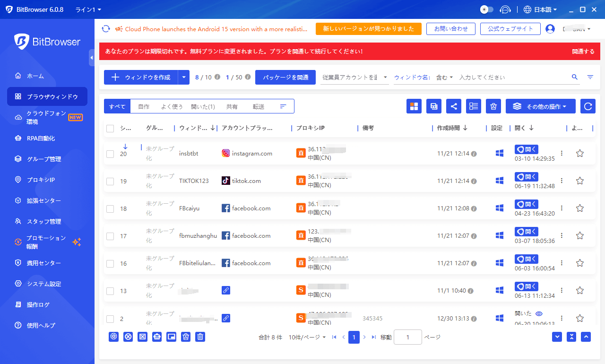
Task: Select checkbox for row 13
Action: (x=110, y=291)
